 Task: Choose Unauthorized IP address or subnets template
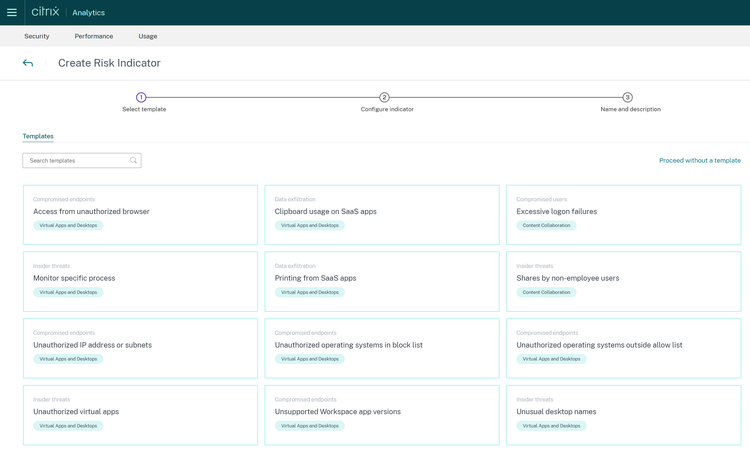click(140, 348)
